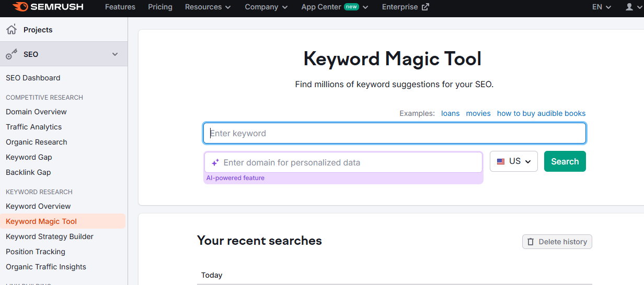The width and height of the screenshot is (644, 285).
Task: Open the EN language dropdown
Action: coord(602,7)
